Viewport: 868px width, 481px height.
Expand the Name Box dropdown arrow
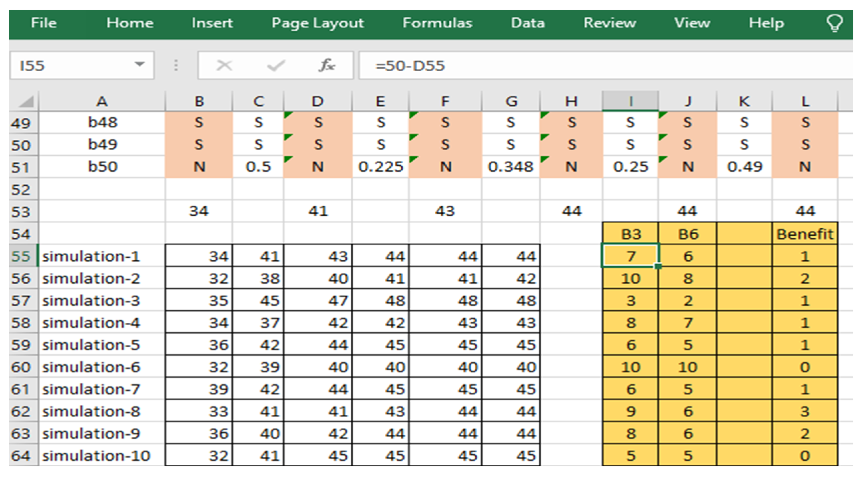pos(139,64)
